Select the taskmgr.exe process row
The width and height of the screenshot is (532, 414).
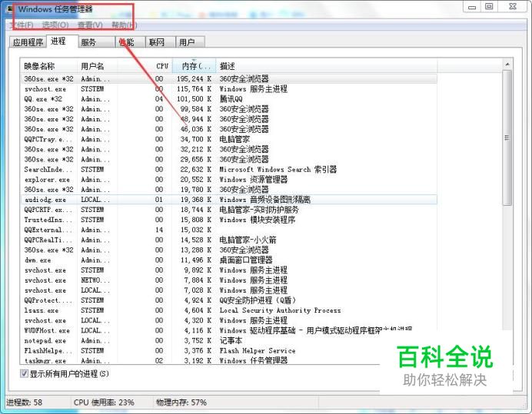[x=228, y=360]
